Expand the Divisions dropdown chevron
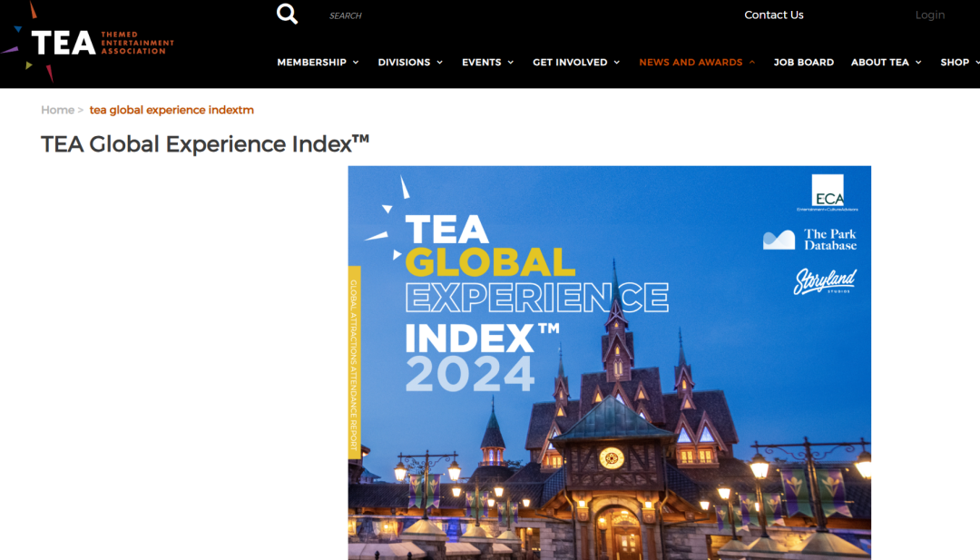The image size is (980, 560). click(439, 63)
